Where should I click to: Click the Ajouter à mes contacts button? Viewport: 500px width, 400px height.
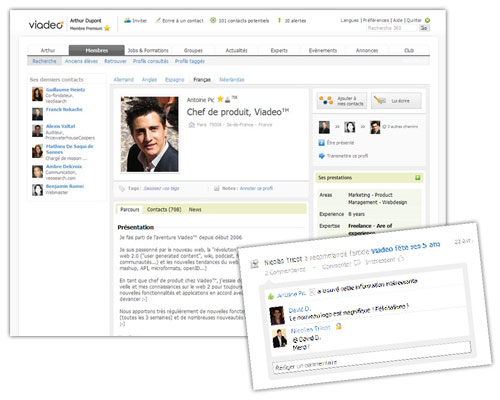click(x=342, y=101)
